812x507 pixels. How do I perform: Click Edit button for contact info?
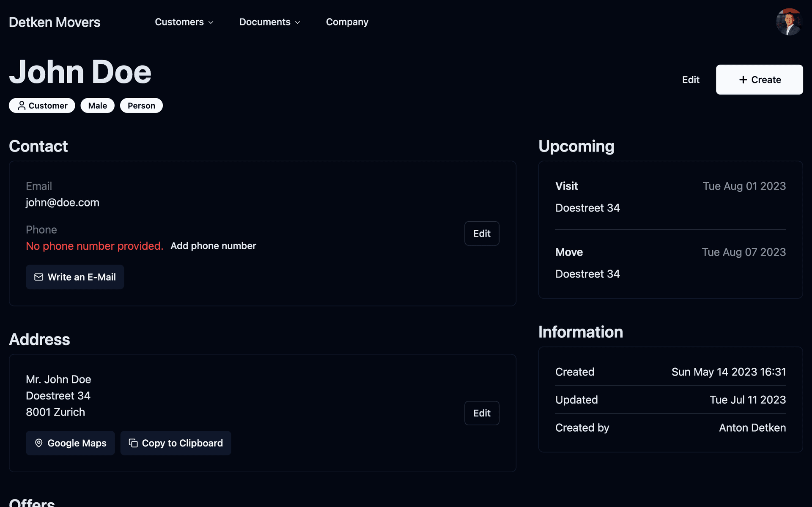click(482, 233)
